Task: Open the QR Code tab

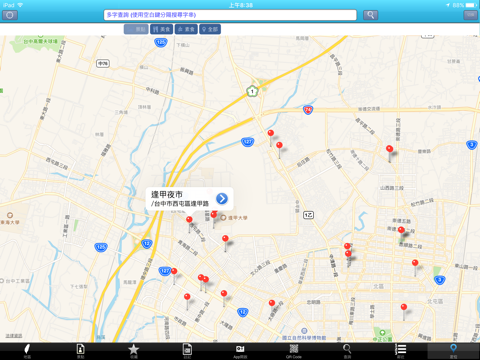Action: [x=294, y=351]
